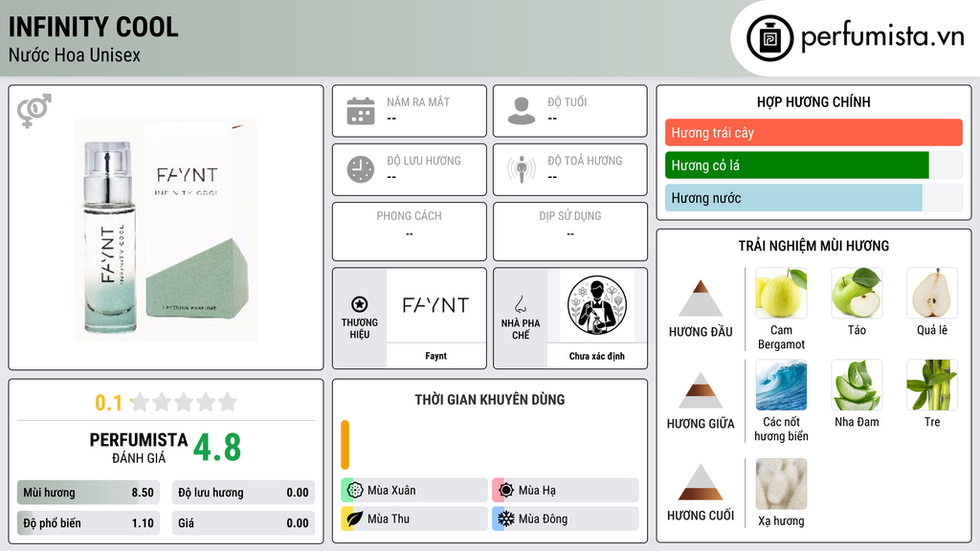The image size is (980, 551).
Task: Click the Faynt brand name link
Action: coord(436,356)
